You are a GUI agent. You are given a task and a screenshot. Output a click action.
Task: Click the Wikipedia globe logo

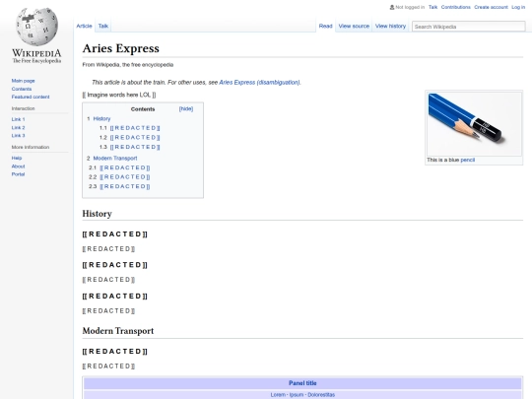point(37,27)
